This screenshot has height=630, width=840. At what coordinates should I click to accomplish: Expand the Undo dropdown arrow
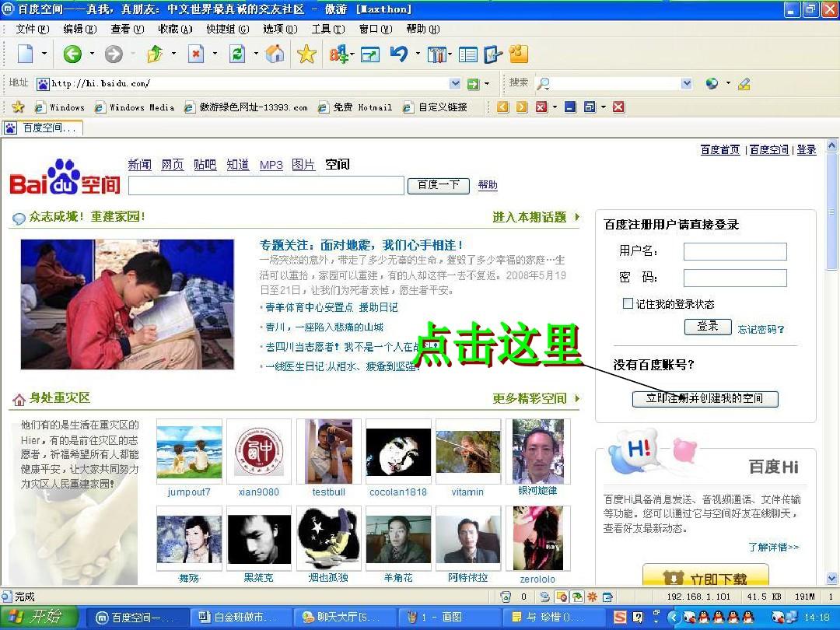pyautogui.click(x=418, y=54)
